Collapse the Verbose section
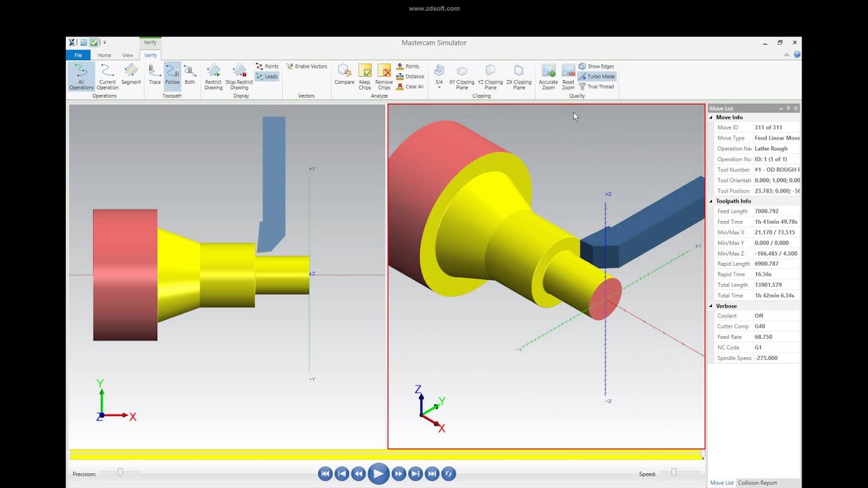The image size is (868, 488). pyautogui.click(x=711, y=306)
